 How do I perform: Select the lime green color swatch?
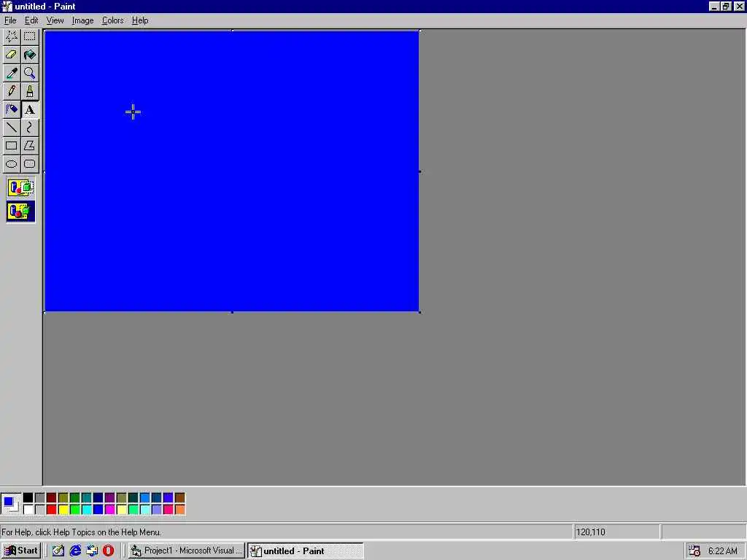[x=75, y=510]
